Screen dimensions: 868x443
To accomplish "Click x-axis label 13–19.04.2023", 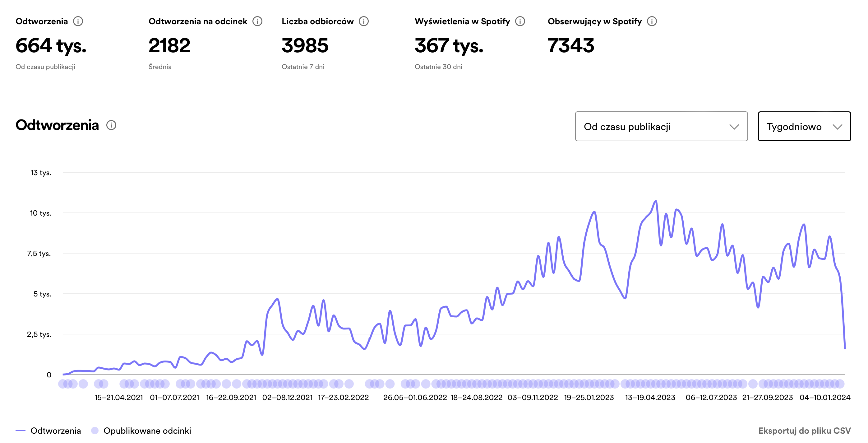I will pos(650,398).
